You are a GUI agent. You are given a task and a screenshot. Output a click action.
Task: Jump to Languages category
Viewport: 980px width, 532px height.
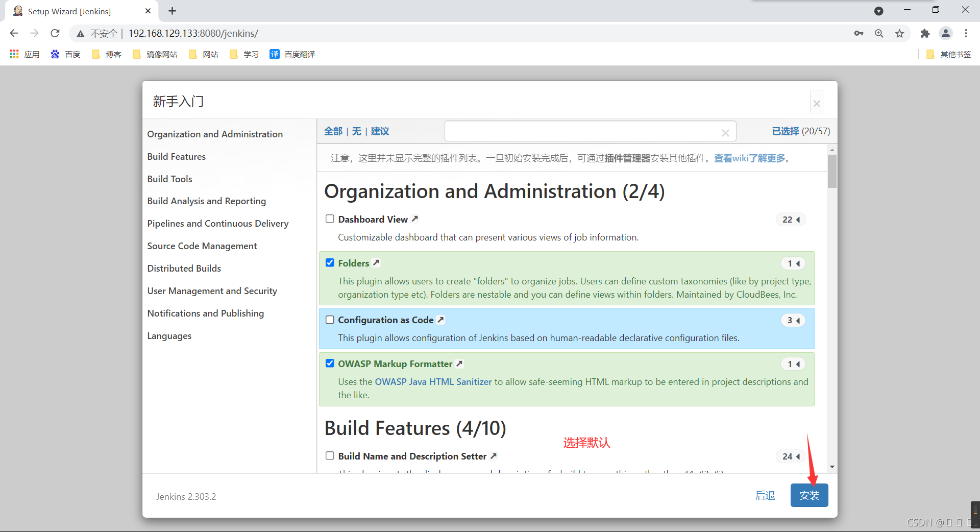(x=169, y=336)
